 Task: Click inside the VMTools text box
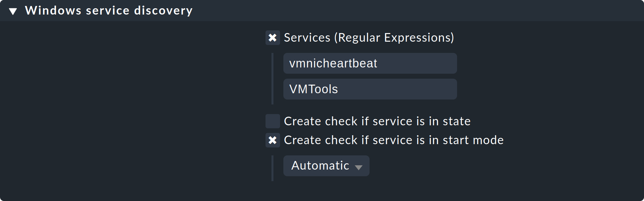coord(370,89)
